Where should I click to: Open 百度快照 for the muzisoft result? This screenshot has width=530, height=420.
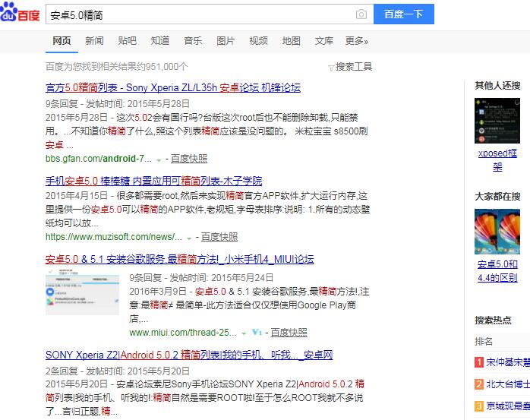[x=219, y=237]
